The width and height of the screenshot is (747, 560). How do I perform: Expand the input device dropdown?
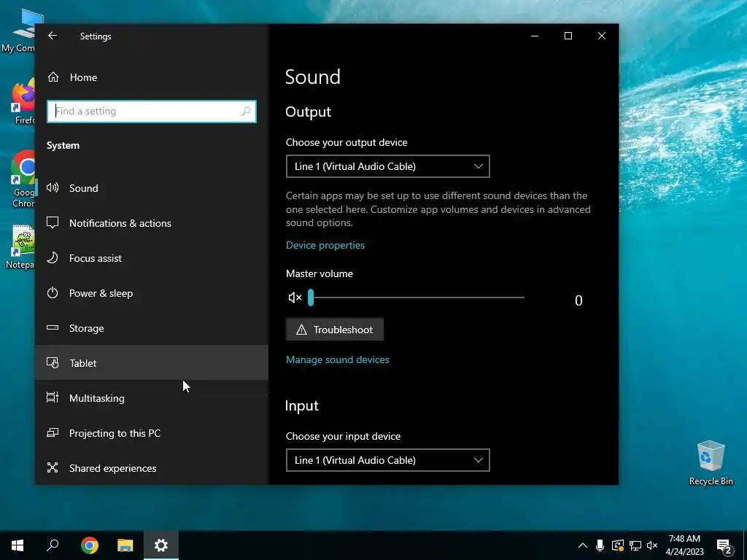(388, 460)
